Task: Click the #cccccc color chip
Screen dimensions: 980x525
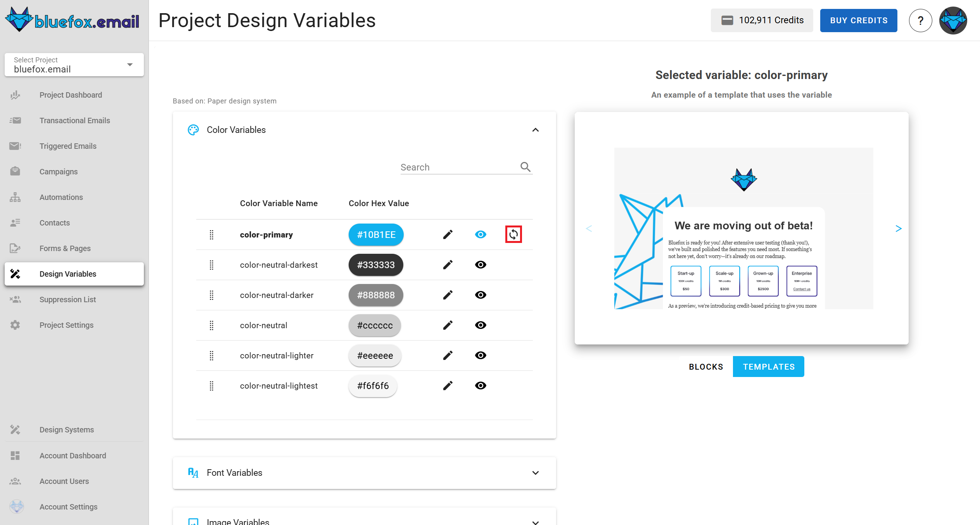Action: click(375, 325)
